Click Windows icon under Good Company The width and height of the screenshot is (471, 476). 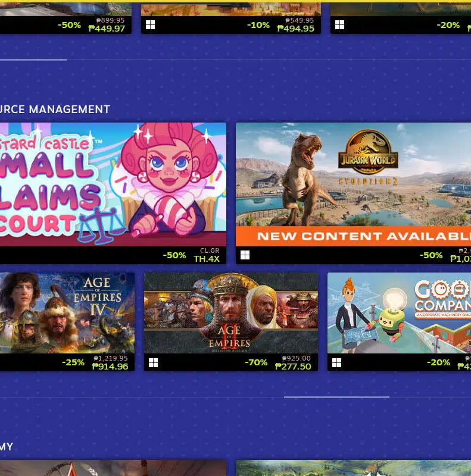(x=336, y=362)
